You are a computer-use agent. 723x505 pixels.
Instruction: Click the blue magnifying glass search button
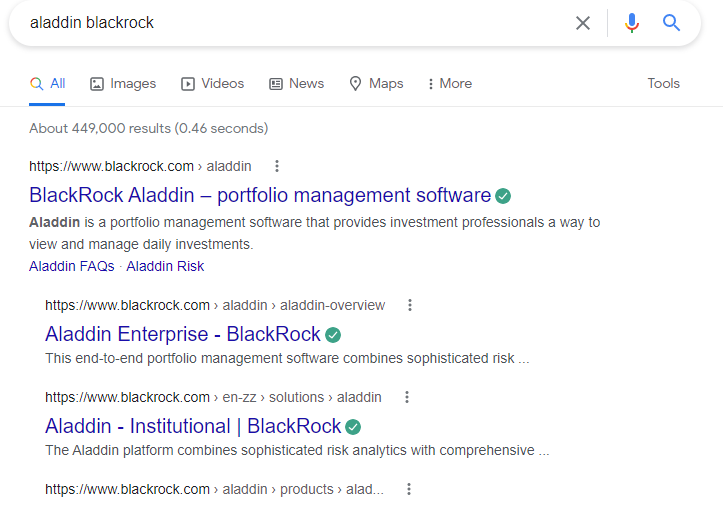(x=671, y=23)
